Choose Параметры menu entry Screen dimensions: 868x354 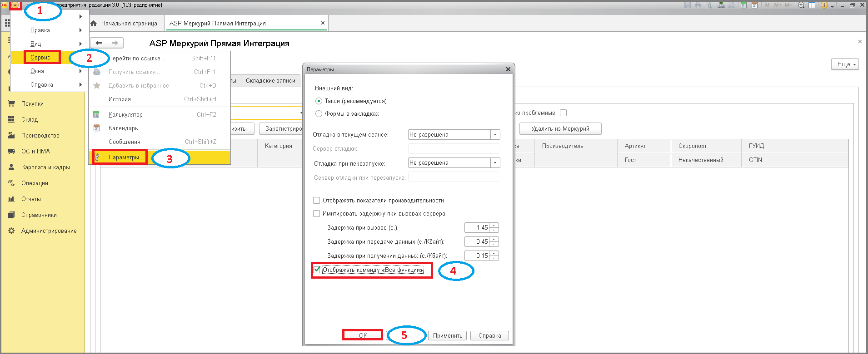(160, 157)
